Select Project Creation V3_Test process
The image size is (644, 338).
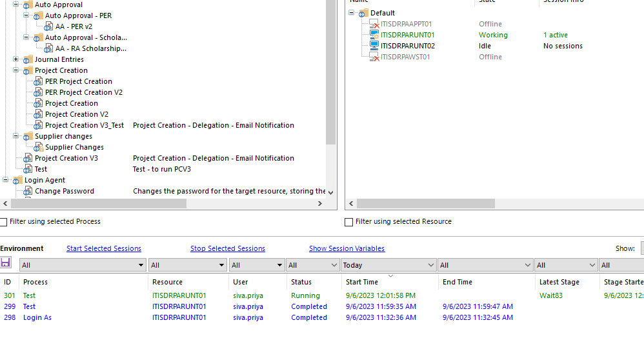pos(84,125)
